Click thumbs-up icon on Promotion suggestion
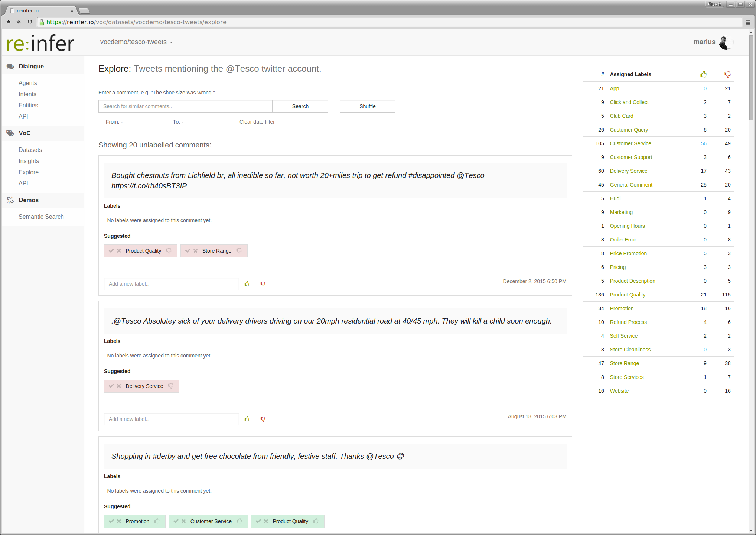 point(157,521)
